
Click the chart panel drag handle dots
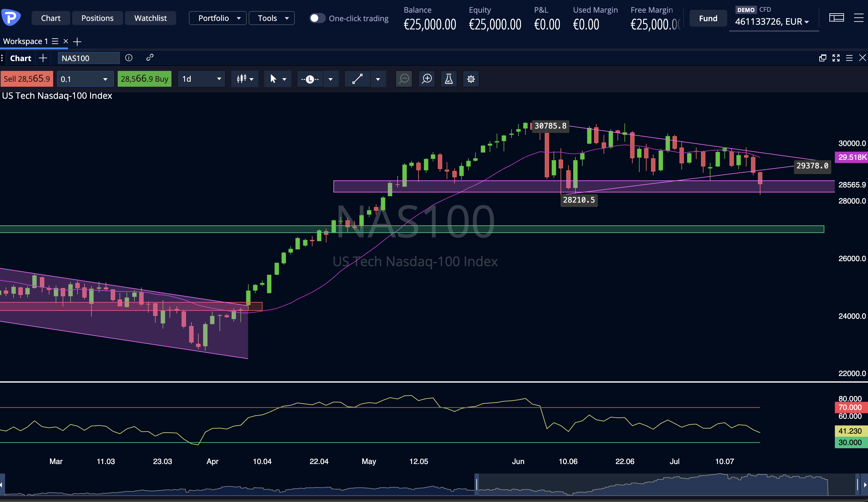click(x=2, y=58)
